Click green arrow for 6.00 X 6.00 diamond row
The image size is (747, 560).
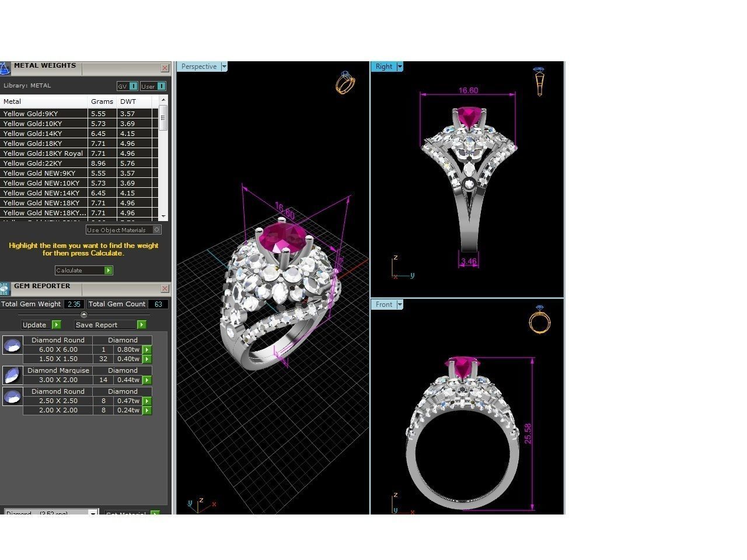pos(147,349)
